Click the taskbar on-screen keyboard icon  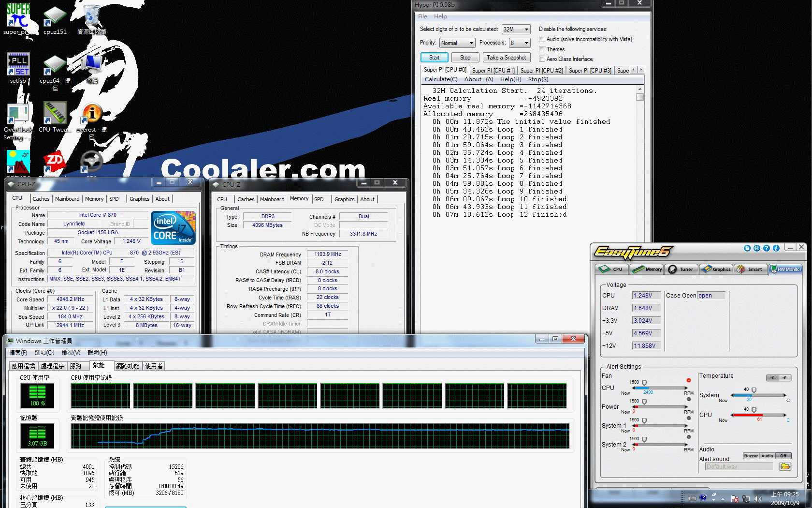[x=693, y=498]
